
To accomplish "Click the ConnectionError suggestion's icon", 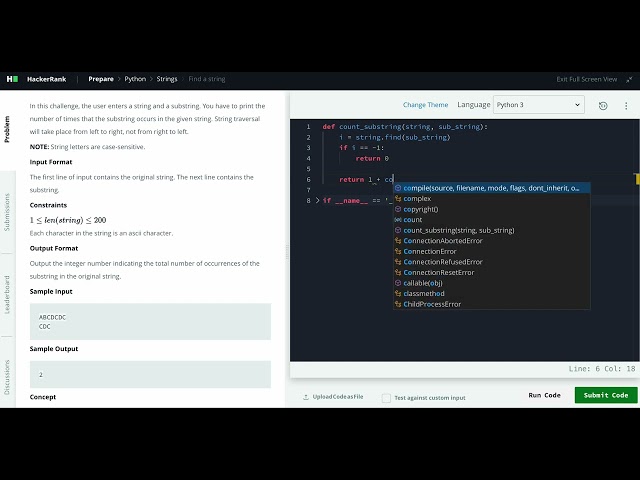I will [x=398, y=251].
